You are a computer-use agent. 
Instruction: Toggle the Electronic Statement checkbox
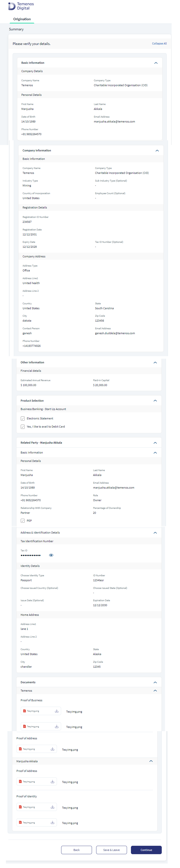22,418
